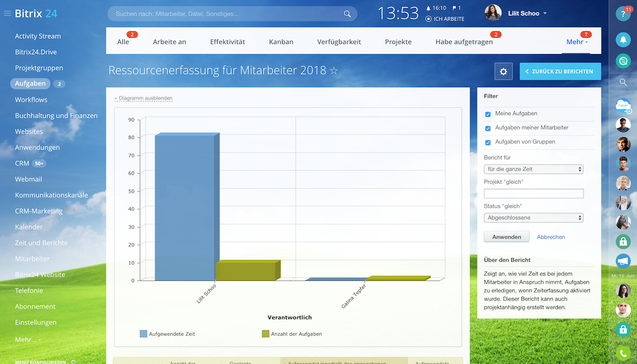Switch to the Alle tab

tap(123, 42)
